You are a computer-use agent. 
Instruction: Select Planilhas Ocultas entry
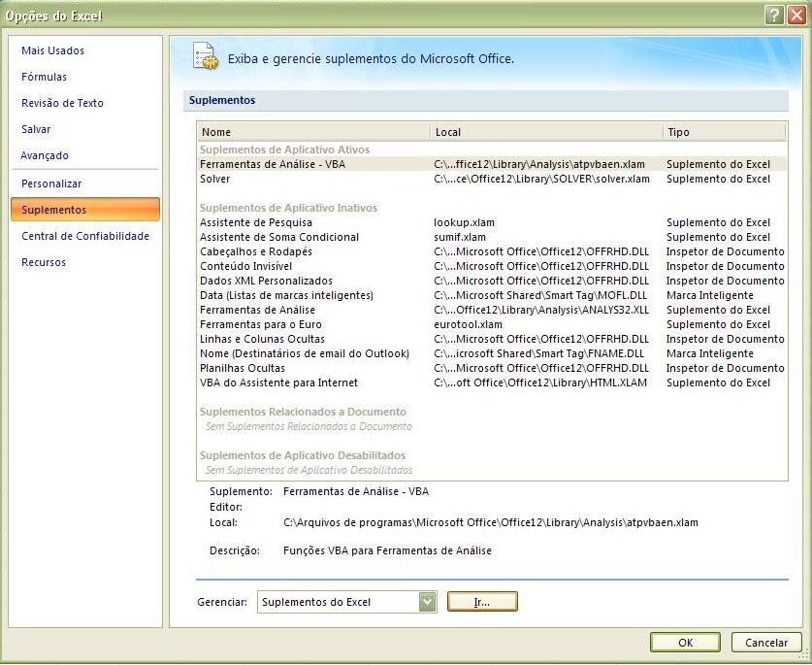tap(492, 368)
